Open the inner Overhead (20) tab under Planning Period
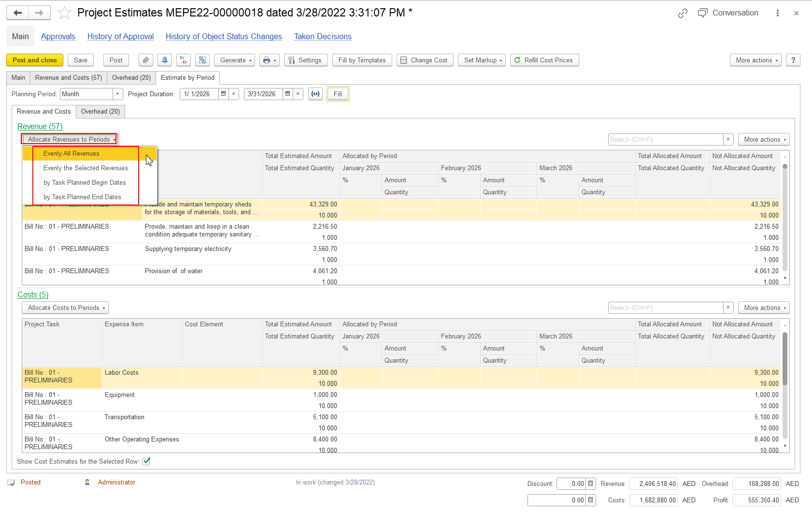 click(100, 111)
